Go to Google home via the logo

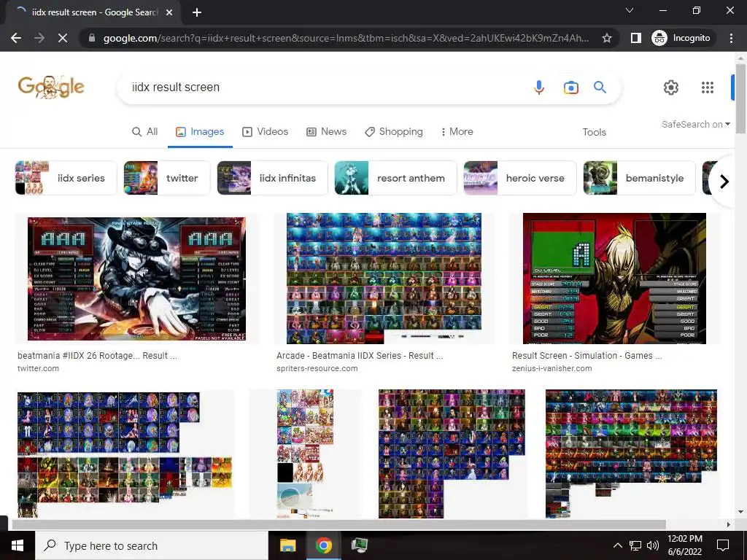click(x=51, y=87)
